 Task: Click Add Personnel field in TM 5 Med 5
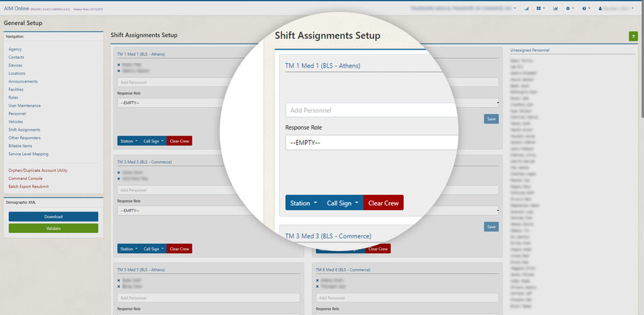tap(209, 298)
